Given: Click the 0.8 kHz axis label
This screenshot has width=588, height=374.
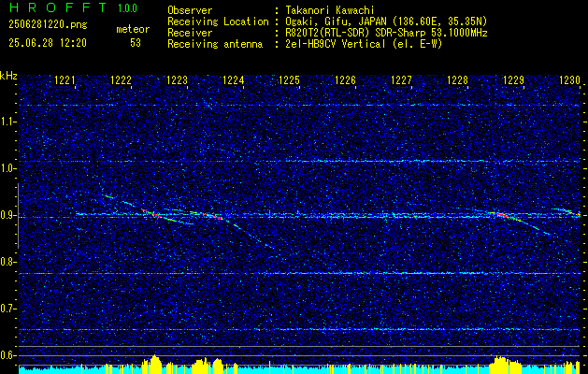Looking at the screenshot, I should click(7, 262).
